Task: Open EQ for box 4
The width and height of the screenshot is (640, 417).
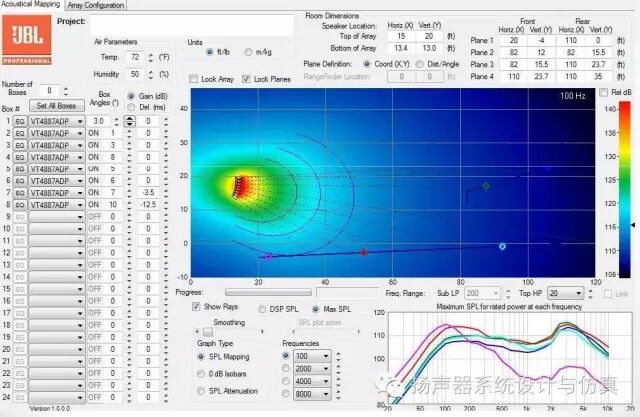Action: coord(19,157)
